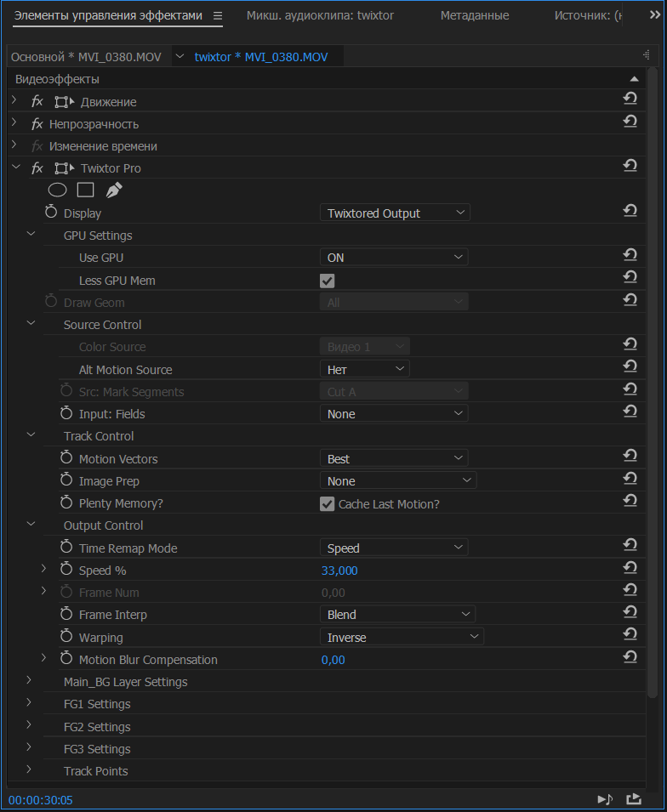Reset the Motion Vectors parameter

point(630,456)
